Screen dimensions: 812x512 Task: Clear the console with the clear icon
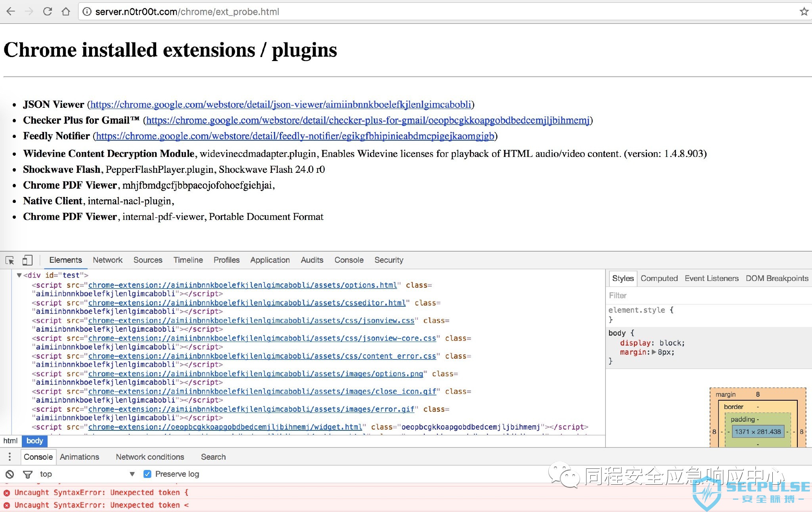(10, 474)
